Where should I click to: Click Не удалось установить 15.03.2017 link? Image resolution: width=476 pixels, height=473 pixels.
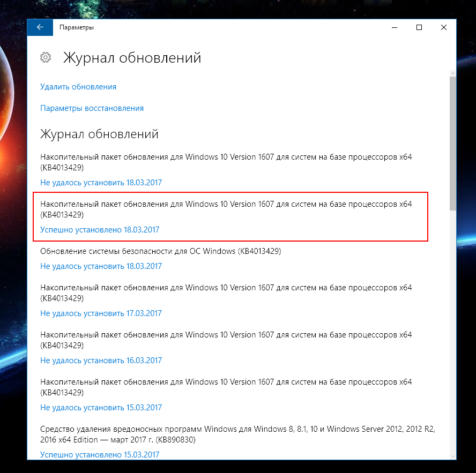click(101, 408)
